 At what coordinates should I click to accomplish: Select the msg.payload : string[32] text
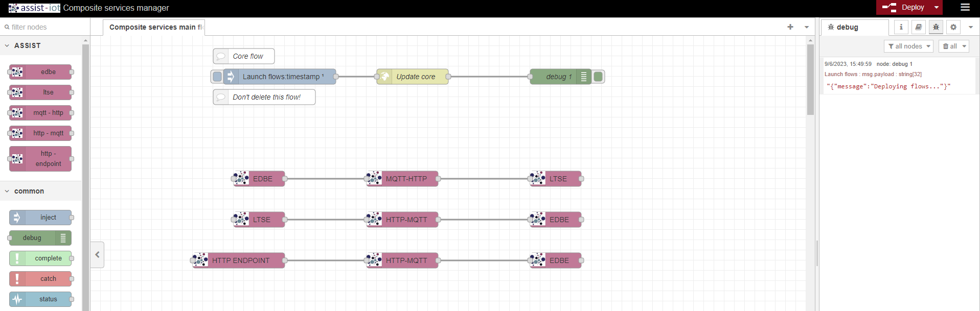892,74
